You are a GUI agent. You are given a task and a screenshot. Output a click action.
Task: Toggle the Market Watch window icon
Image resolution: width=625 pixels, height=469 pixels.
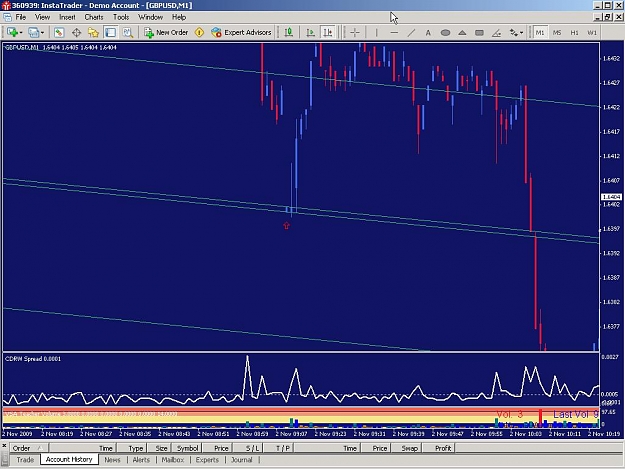59,32
